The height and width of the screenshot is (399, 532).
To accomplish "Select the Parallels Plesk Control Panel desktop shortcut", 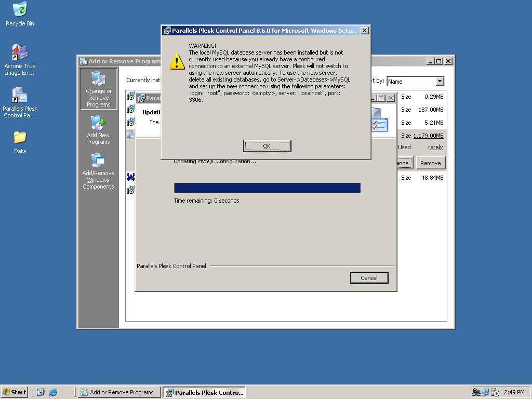I will 20,102.
